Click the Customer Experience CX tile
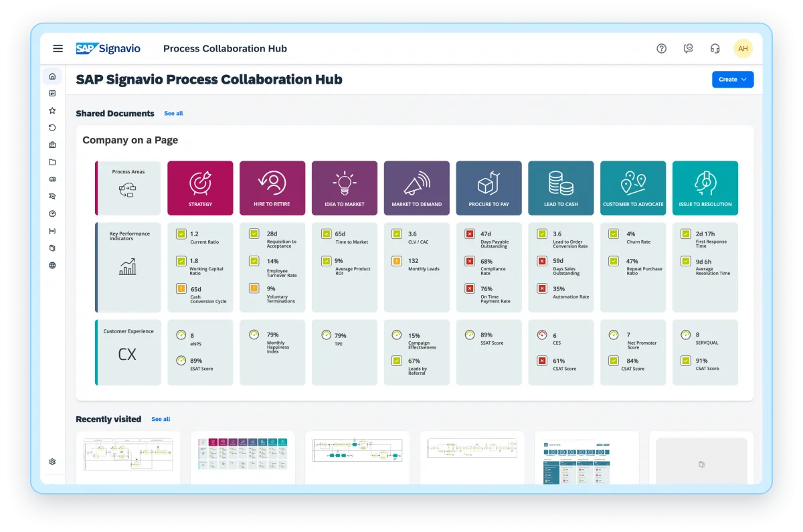Image resolution: width=803 pixels, height=532 pixels. tap(128, 353)
